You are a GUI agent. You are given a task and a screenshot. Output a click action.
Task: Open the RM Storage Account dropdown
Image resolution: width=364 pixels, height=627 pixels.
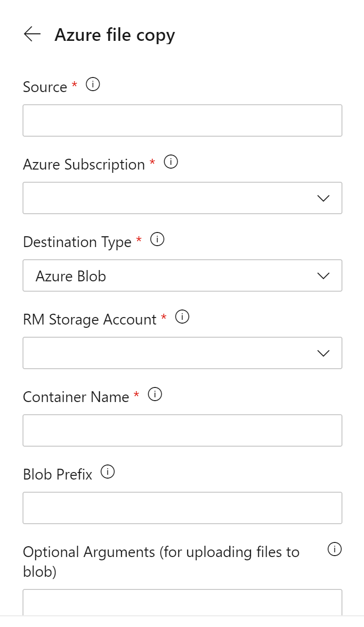point(182,353)
